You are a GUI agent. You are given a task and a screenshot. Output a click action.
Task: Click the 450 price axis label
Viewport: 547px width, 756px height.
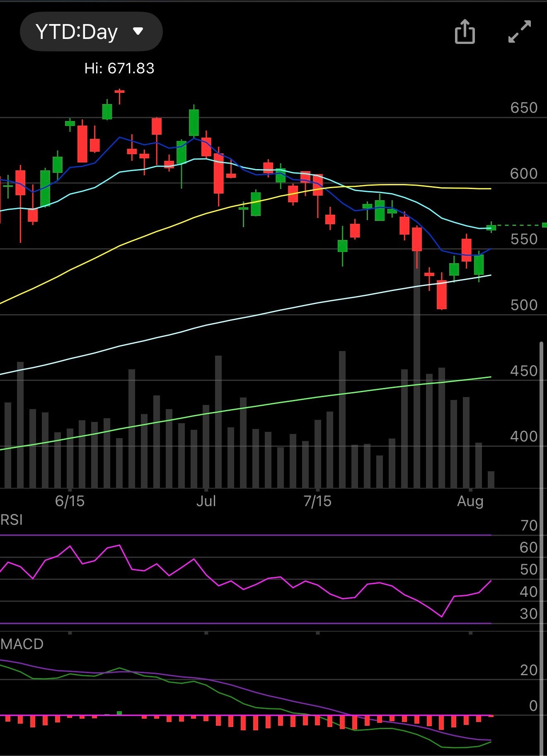click(524, 371)
